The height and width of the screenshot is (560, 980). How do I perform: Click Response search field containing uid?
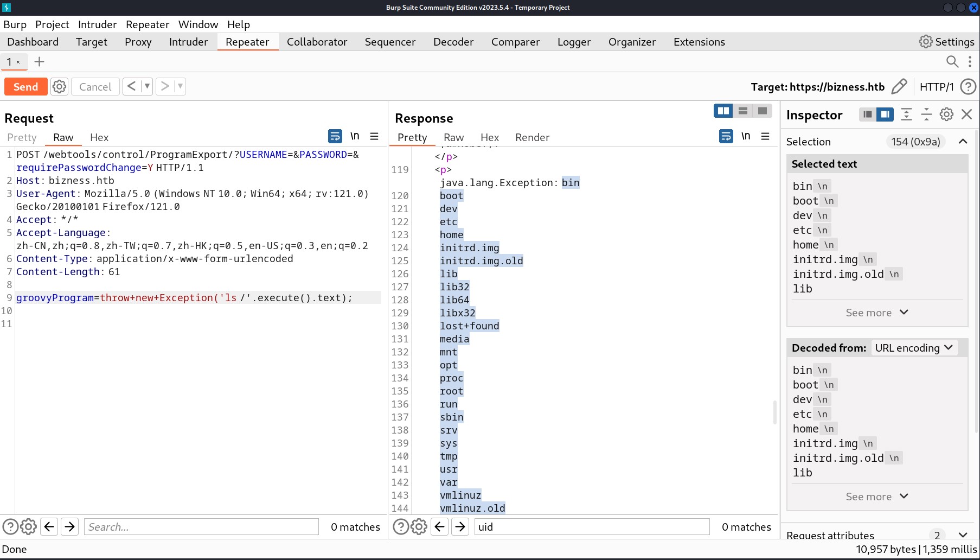click(592, 527)
